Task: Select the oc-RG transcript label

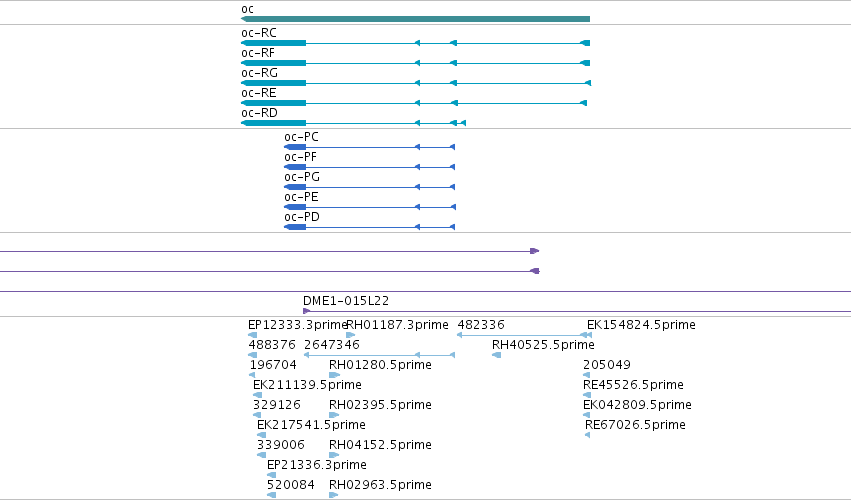Action: point(259,73)
